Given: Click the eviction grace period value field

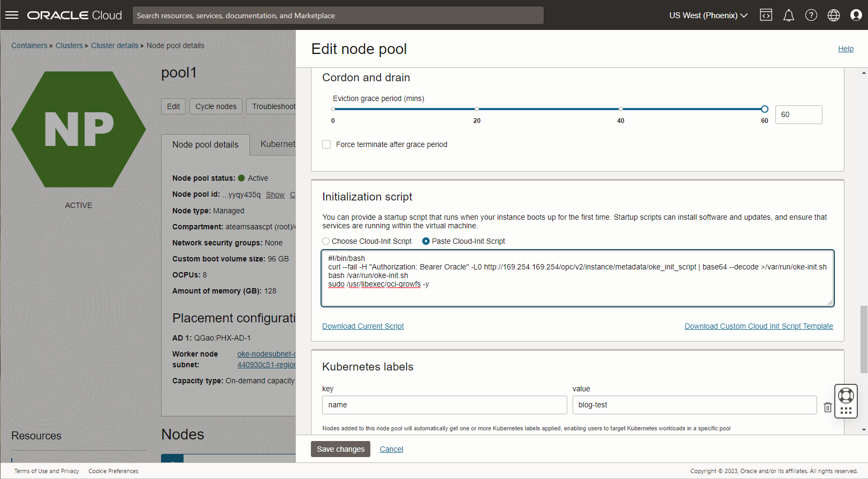Looking at the screenshot, I should (798, 114).
